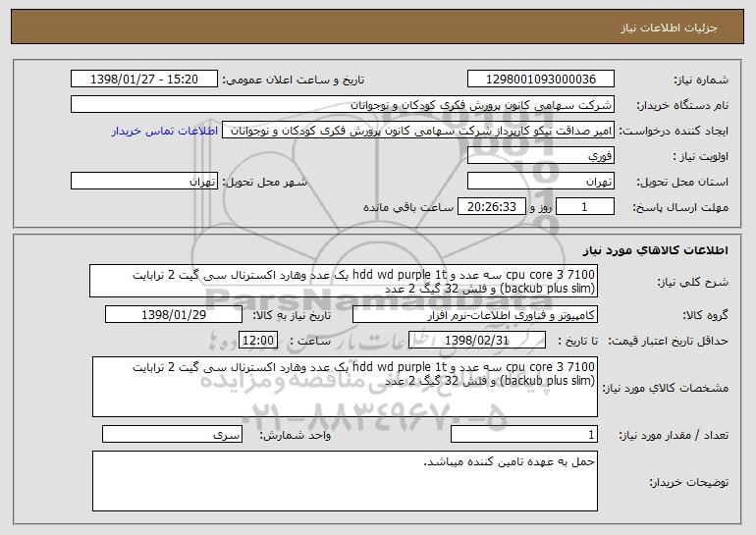Click the header title جزئیات اطلاعات نیاز
This screenshot has width=756, height=535.
pos(669,27)
